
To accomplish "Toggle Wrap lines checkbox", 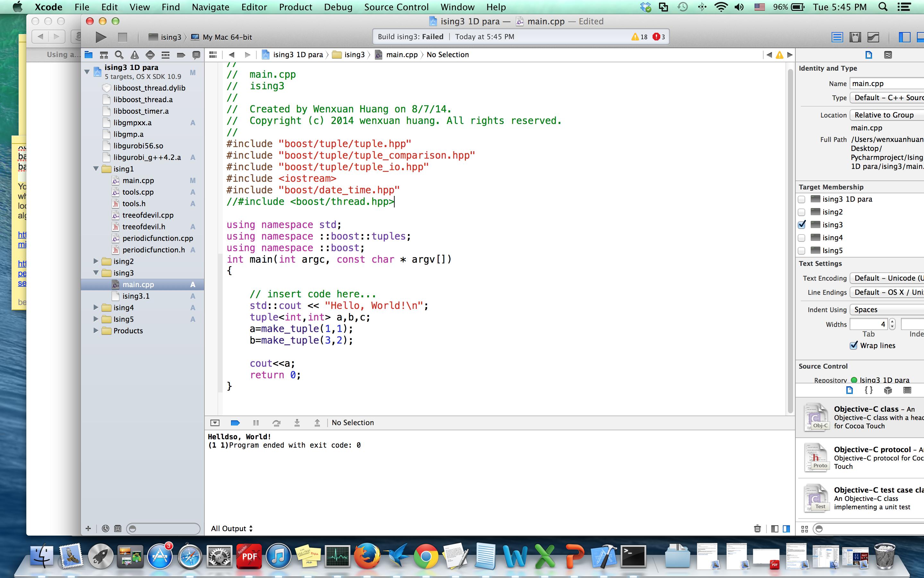I will [854, 346].
